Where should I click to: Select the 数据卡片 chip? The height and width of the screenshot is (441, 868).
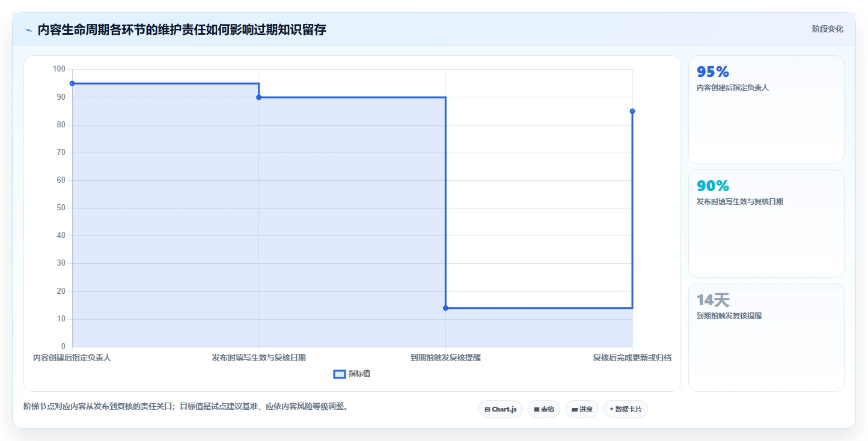[626, 409]
